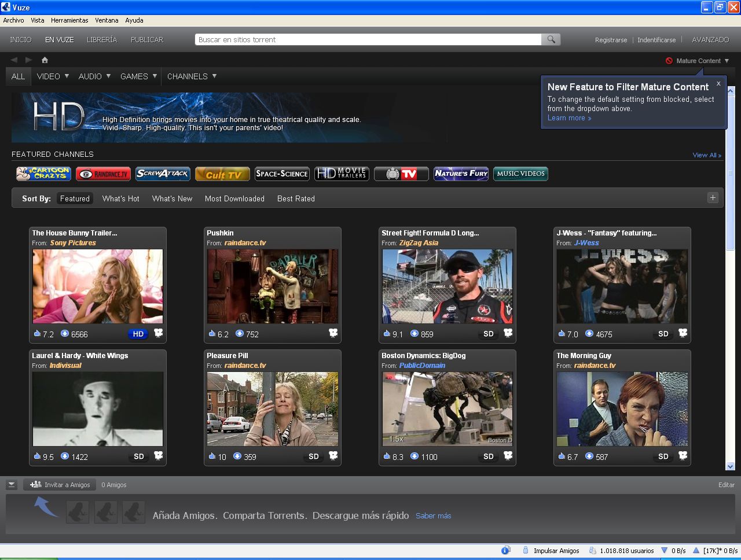Click the vertical scrollbar down arrow

tap(730, 466)
